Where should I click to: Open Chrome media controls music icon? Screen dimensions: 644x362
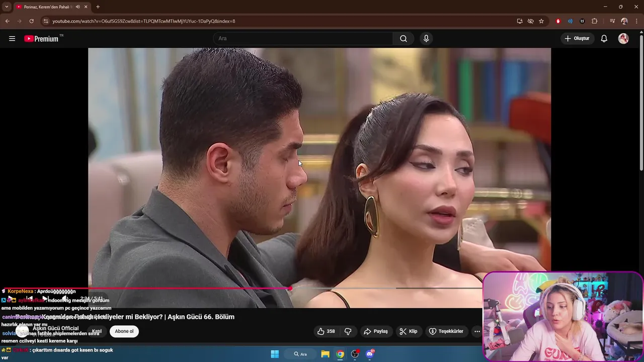(x=612, y=21)
